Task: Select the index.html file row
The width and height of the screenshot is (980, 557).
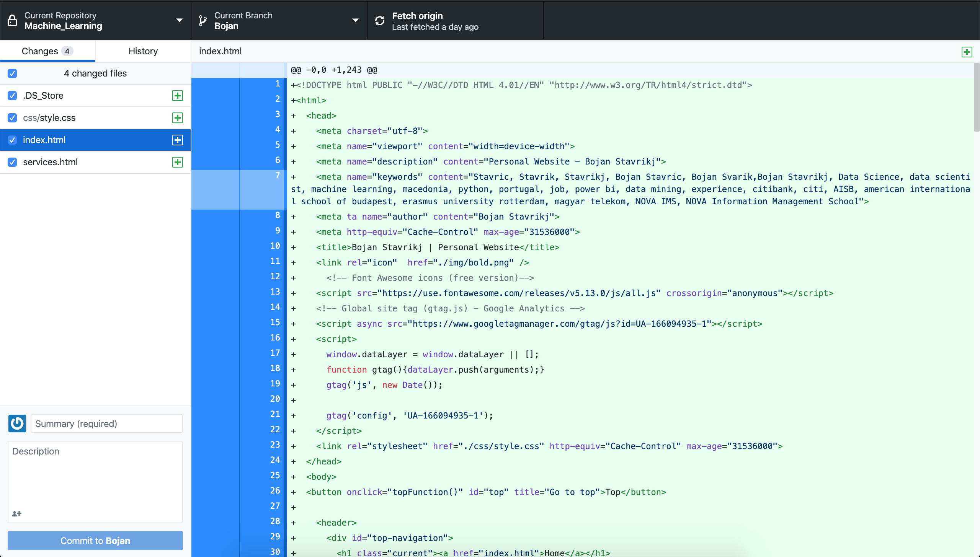Action: [95, 140]
